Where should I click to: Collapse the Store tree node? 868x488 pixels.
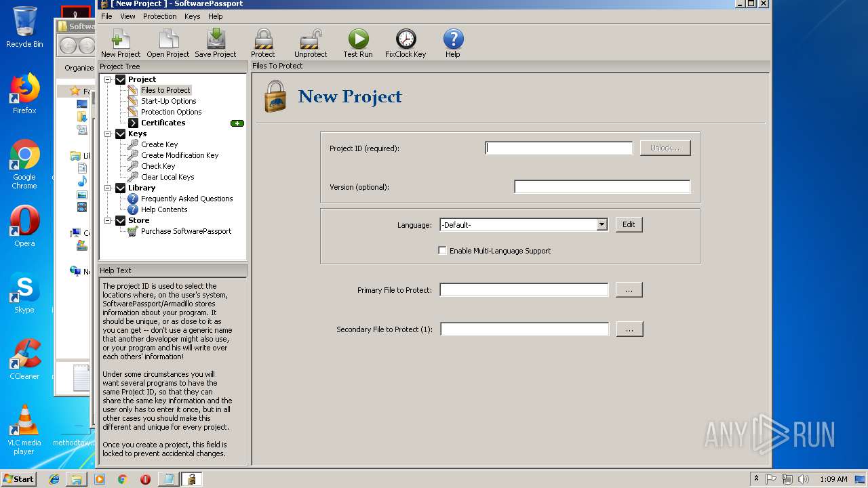click(x=107, y=220)
